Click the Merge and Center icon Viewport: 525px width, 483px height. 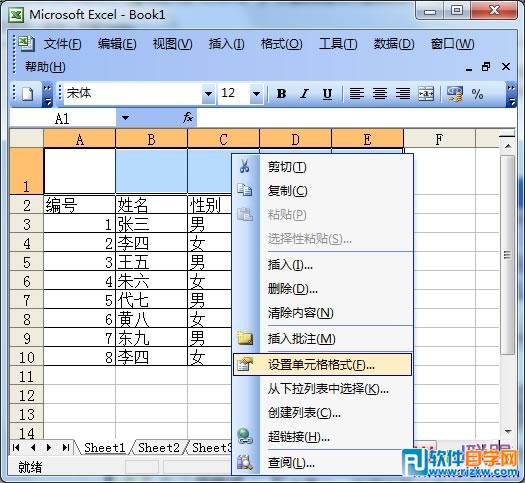[426, 94]
